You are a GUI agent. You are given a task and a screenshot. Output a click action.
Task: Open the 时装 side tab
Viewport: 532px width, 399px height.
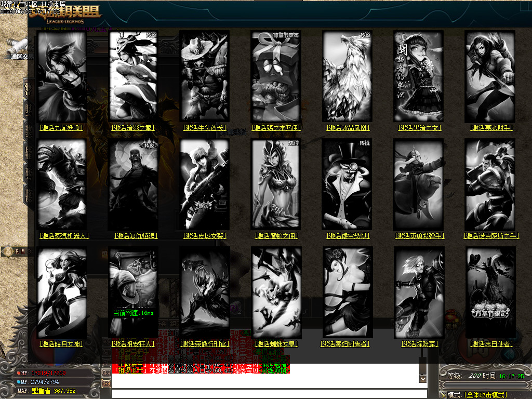(x=29, y=109)
